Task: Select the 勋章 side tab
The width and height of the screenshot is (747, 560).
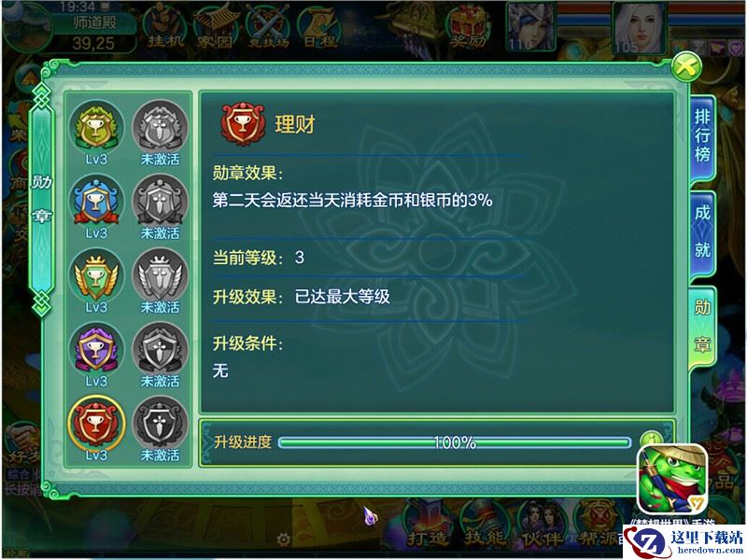Action: pyautogui.click(x=702, y=327)
